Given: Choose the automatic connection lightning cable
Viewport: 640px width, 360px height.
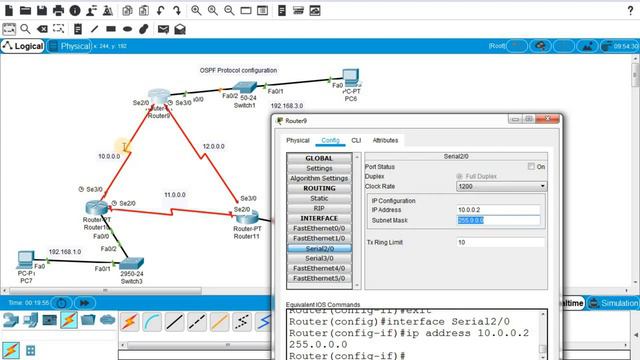Looking at the screenshot, I should [130, 322].
